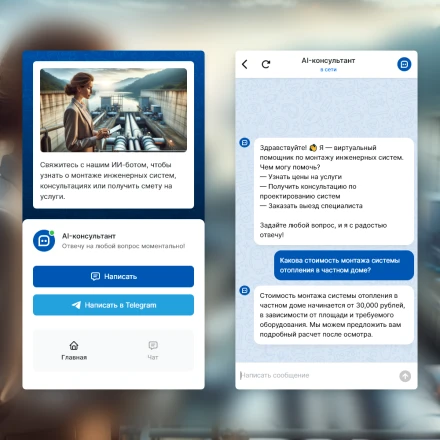Click bot avatar beside price reply message
Viewport: 440px width, 440px height.
(245, 290)
